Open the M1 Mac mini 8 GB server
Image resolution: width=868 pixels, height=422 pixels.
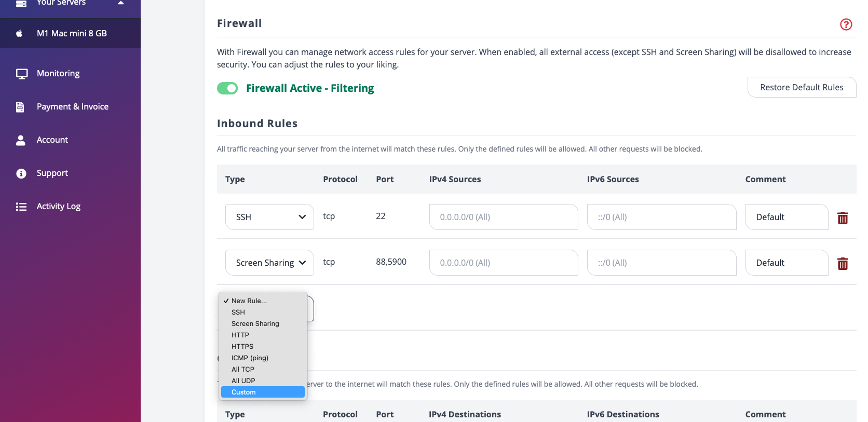click(x=72, y=33)
